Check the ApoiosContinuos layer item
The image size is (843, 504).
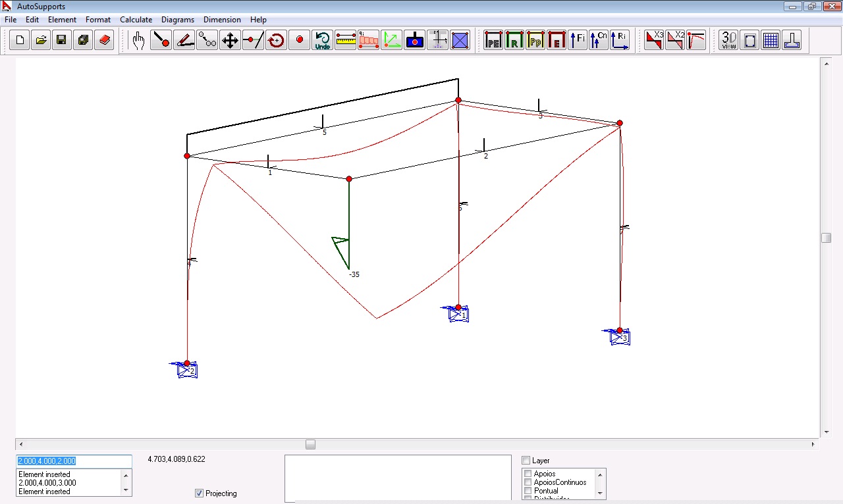coord(528,482)
